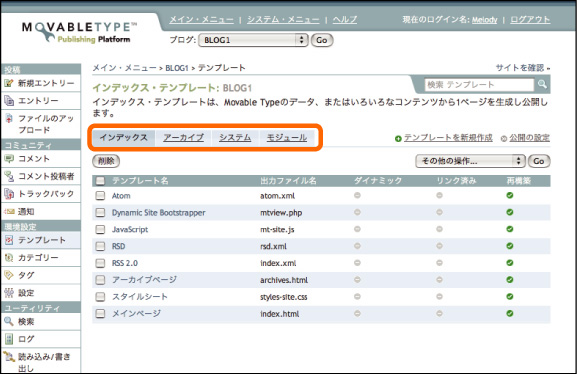Viewport: 577px width, 374px height.
Task: Click Go button next to その他の操作
Action: pyautogui.click(x=539, y=161)
